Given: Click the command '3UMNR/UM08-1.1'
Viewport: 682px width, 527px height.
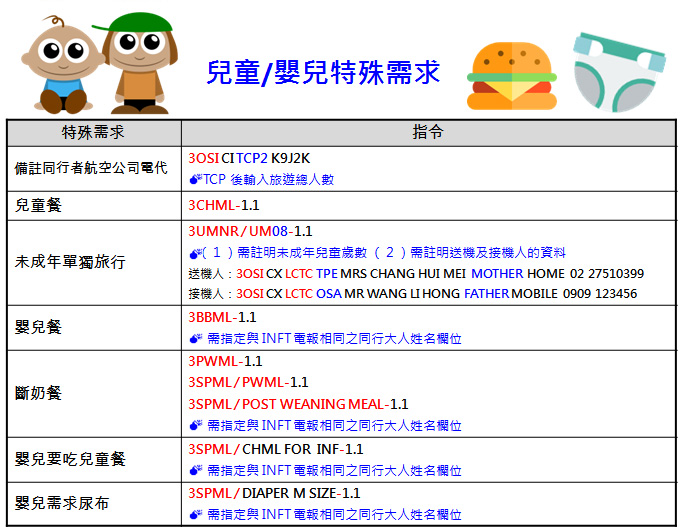Looking at the screenshot, I should click(x=250, y=231).
